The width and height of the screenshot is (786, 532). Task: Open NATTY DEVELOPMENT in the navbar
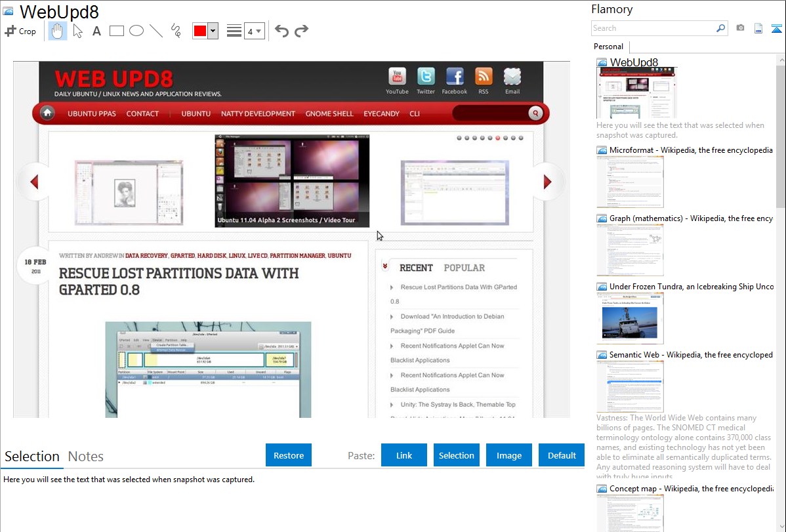pos(258,114)
